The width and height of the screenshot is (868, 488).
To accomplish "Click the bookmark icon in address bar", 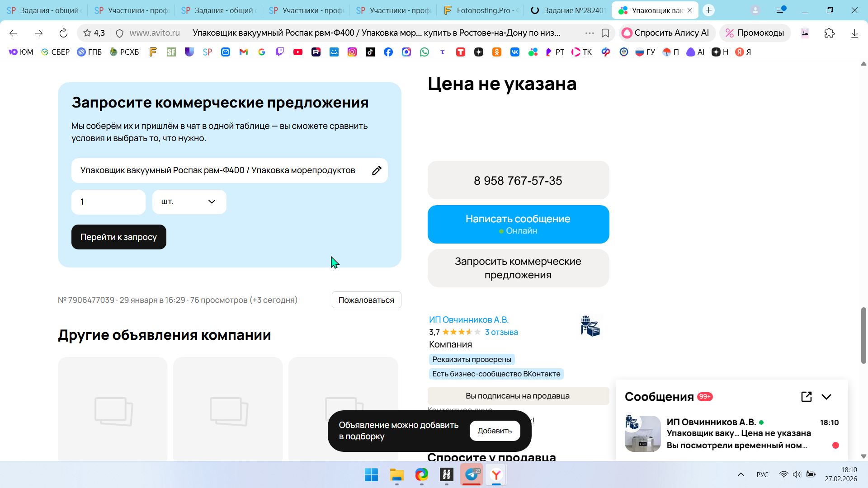I will pos(605,33).
